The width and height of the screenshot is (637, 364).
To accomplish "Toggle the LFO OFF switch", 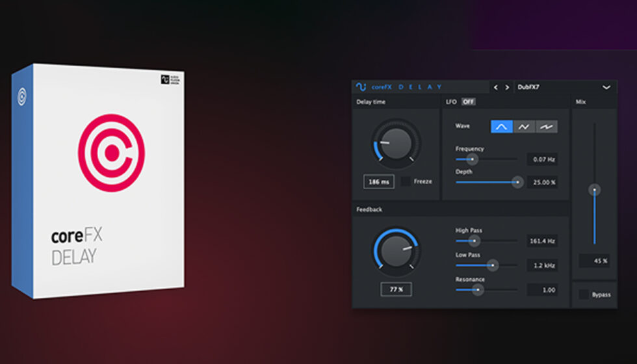I will coord(469,101).
